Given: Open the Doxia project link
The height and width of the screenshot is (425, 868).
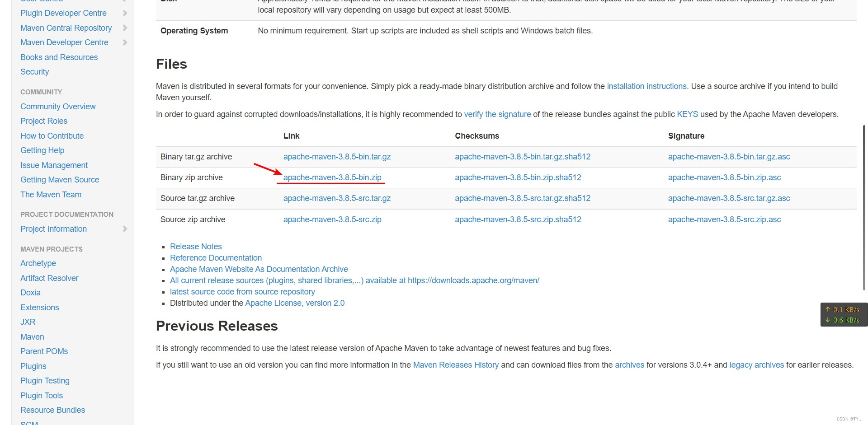Looking at the screenshot, I should [x=30, y=293].
